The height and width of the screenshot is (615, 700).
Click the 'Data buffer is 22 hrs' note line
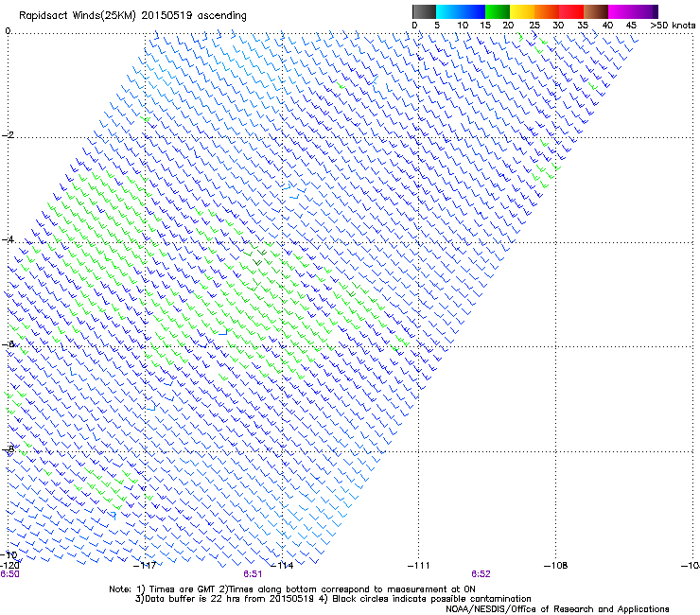[333, 599]
